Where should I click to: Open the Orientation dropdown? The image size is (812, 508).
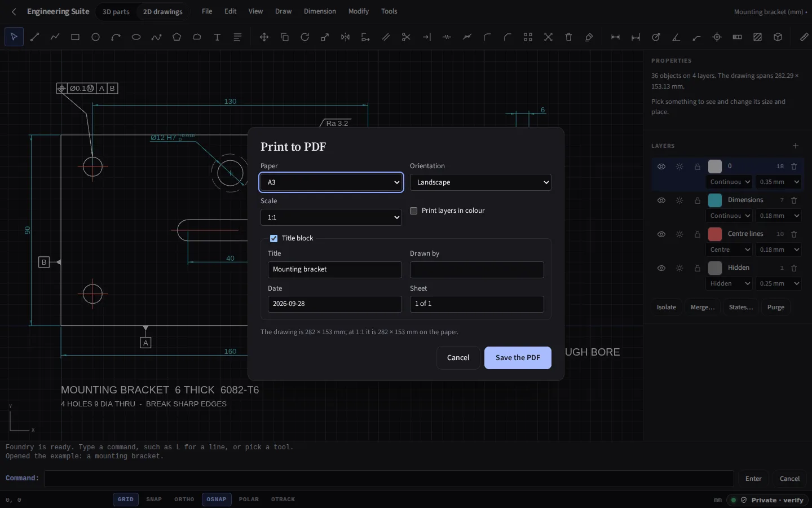pos(480,182)
